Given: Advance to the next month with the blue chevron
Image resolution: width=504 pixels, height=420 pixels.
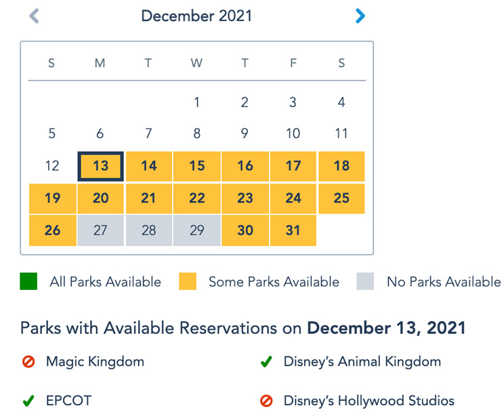Looking at the screenshot, I should pyautogui.click(x=360, y=16).
